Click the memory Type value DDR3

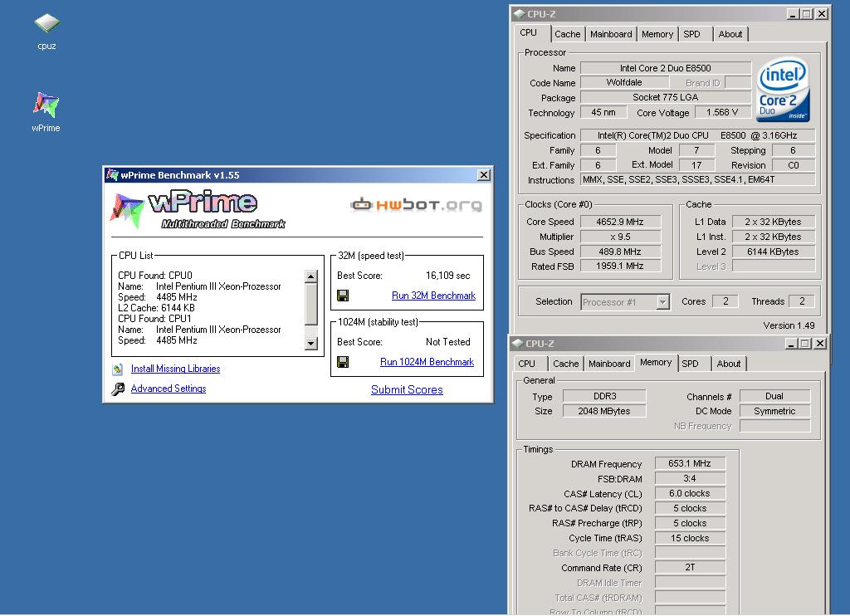click(x=604, y=396)
